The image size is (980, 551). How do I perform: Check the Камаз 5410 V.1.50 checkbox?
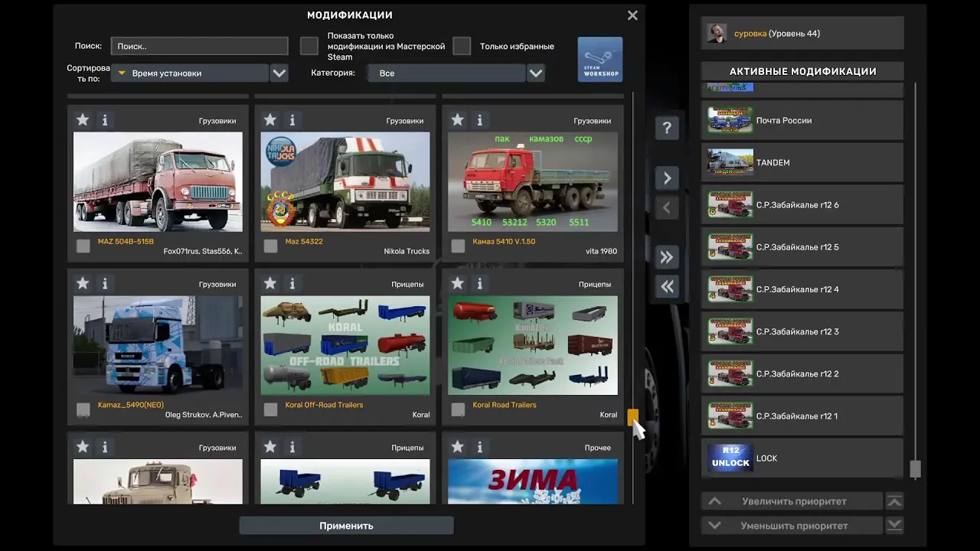click(x=458, y=246)
